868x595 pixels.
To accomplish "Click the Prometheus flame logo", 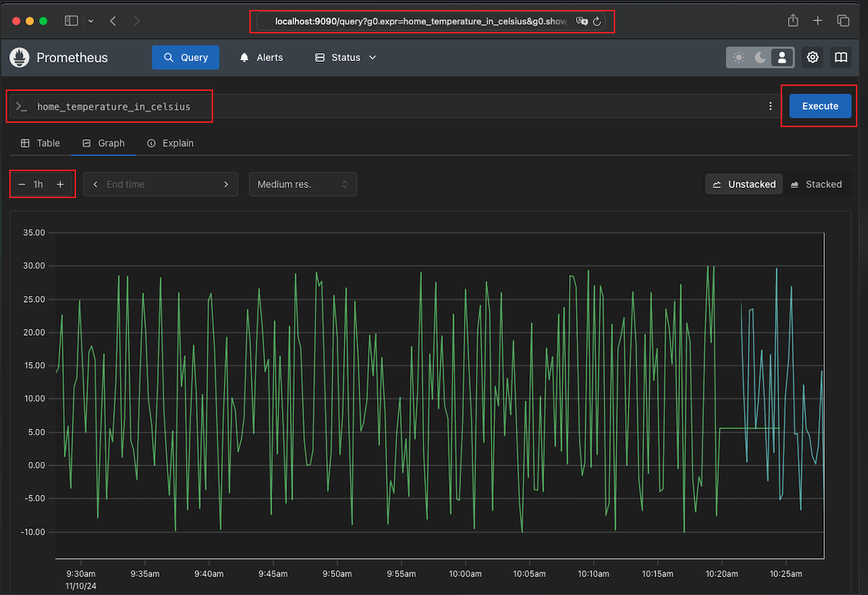I will [x=19, y=58].
